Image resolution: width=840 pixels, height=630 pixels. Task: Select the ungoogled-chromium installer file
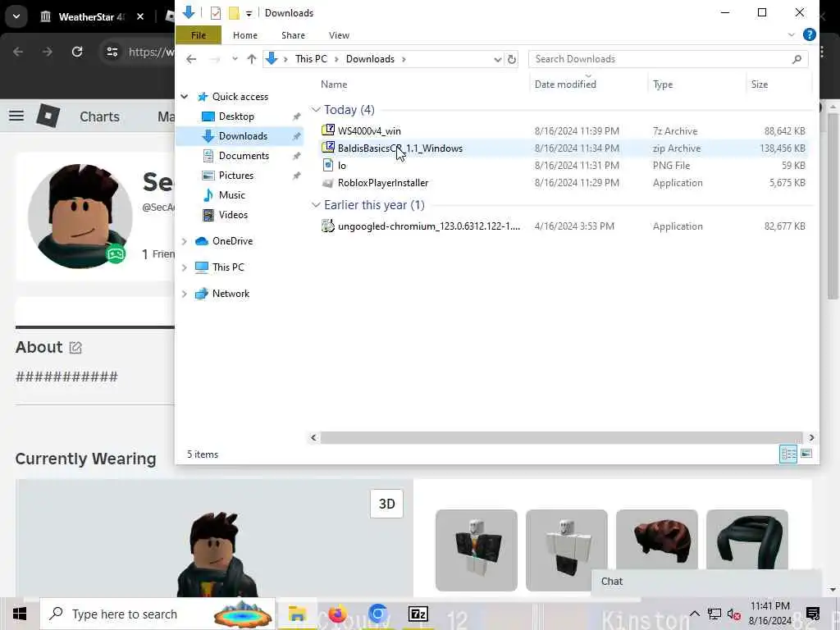pyautogui.click(x=428, y=226)
